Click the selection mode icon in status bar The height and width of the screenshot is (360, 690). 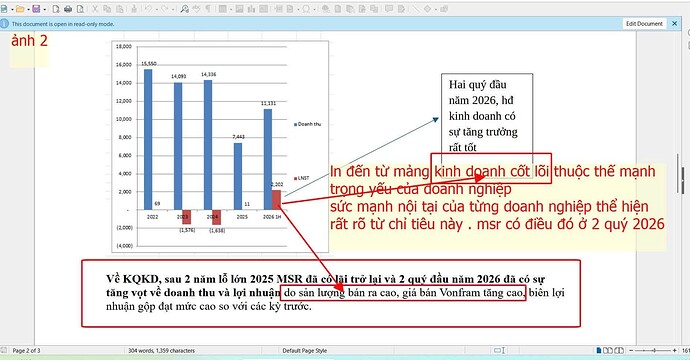[499, 351]
